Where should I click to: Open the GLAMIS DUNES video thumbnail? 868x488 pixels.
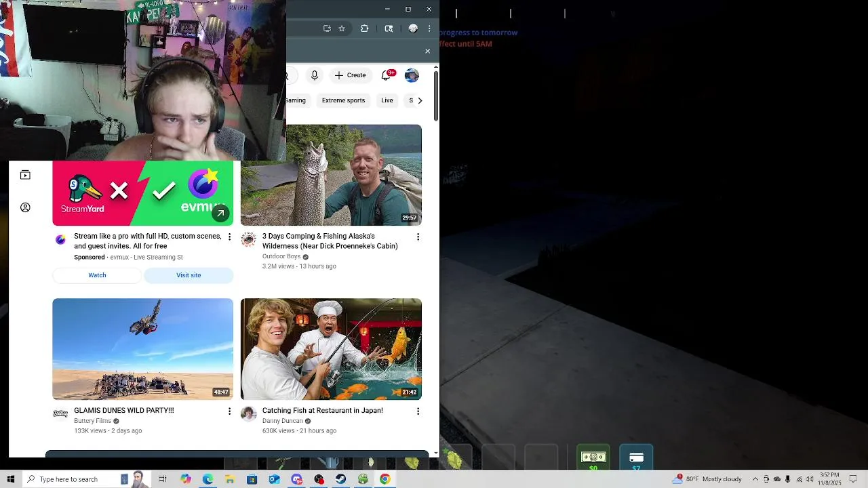coord(142,349)
